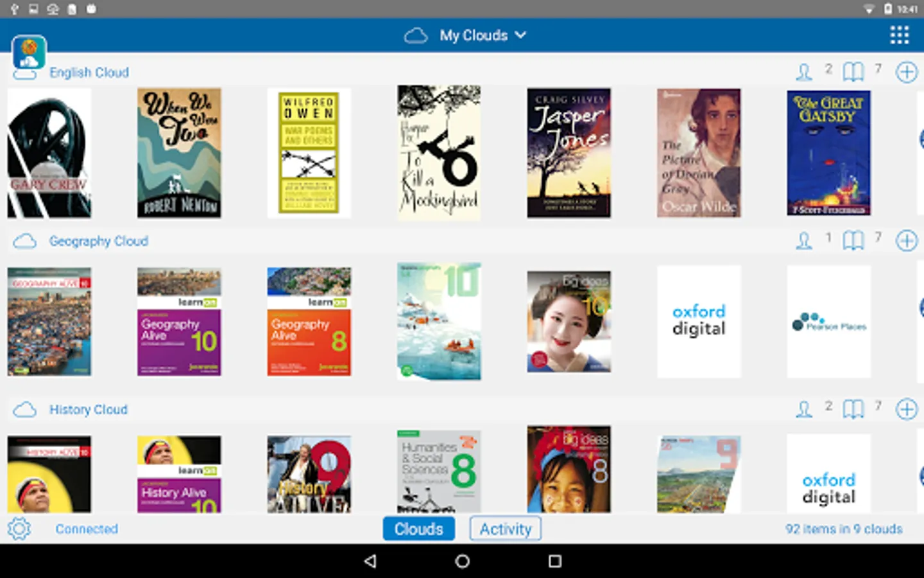View members of Geography Cloud

[x=804, y=241]
